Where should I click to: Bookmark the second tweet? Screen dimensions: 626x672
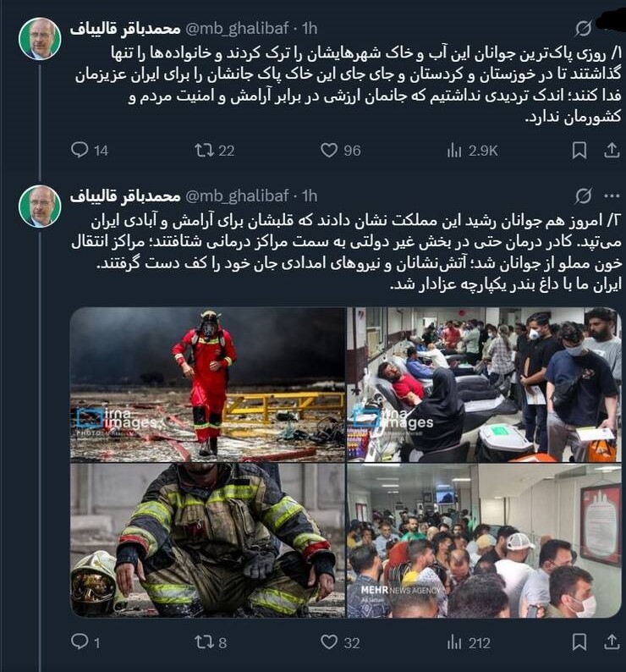(x=579, y=642)
